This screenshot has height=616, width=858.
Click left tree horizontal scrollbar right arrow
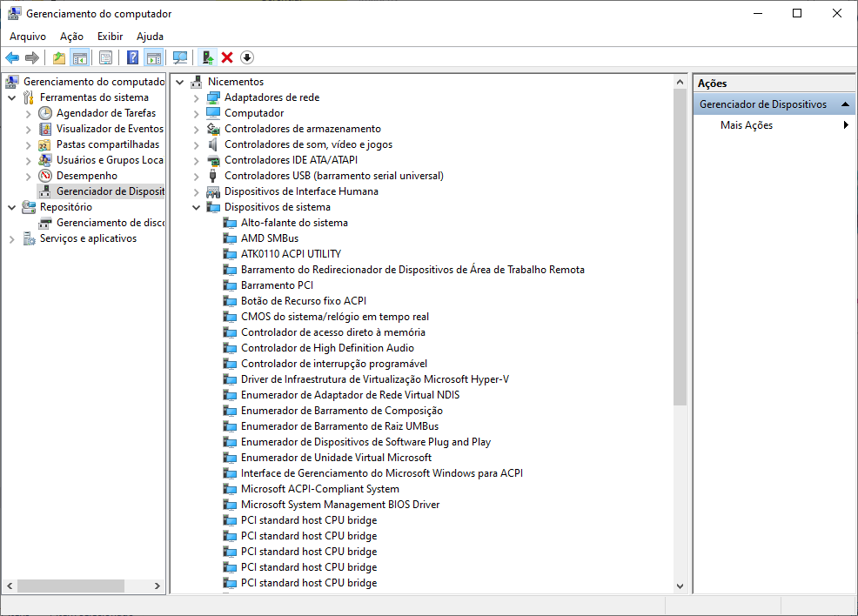(157, 586)
